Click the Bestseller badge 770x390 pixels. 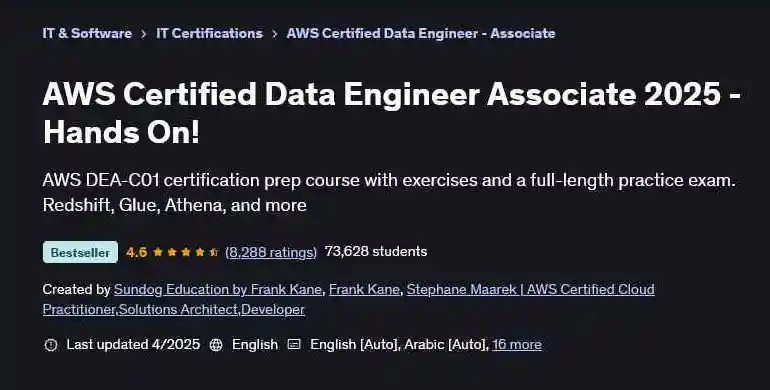[81, 252]
